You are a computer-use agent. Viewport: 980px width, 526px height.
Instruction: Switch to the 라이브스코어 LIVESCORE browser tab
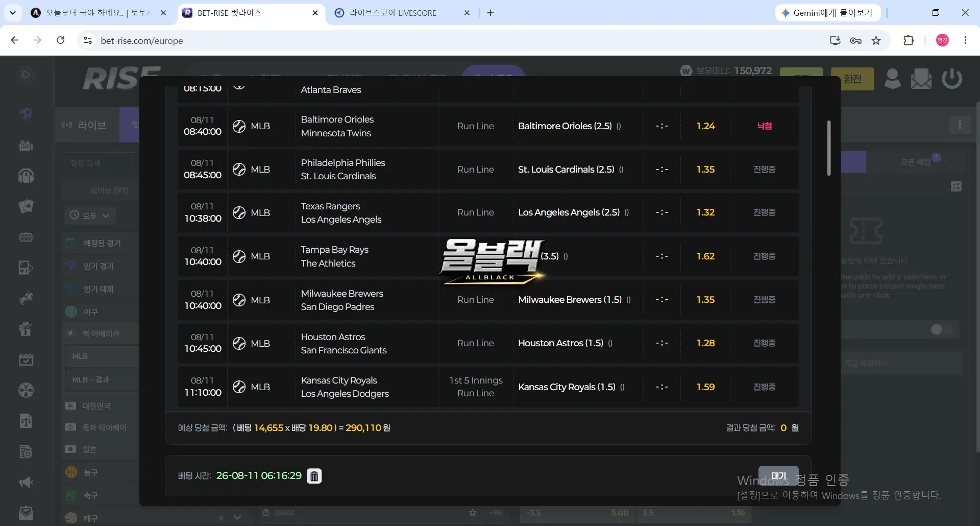[x=393, y=13]
